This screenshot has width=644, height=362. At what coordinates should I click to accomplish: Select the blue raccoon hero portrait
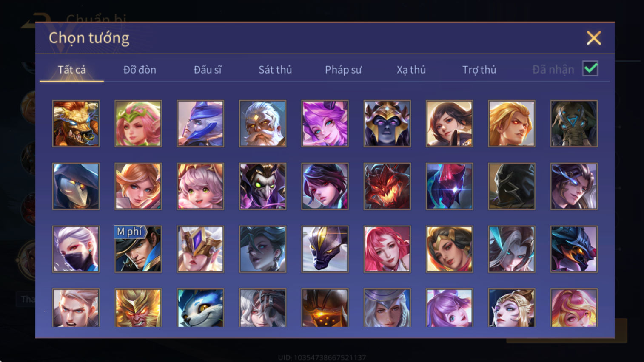coord(200,308)
